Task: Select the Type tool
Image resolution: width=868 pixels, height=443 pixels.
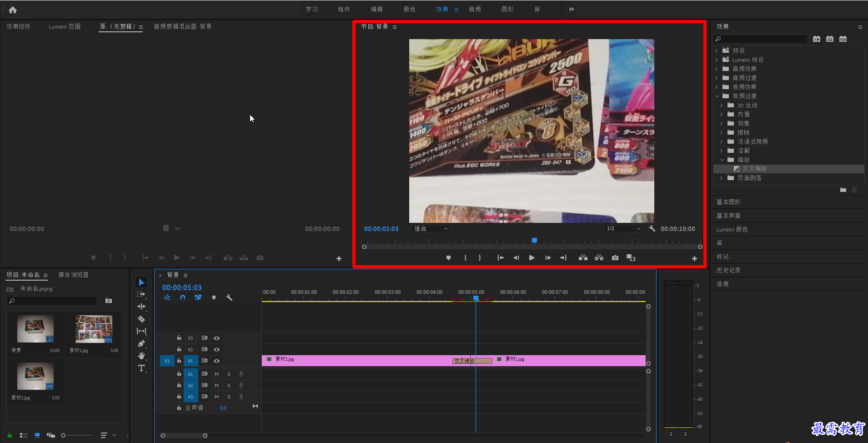Action: coord(141,368)
